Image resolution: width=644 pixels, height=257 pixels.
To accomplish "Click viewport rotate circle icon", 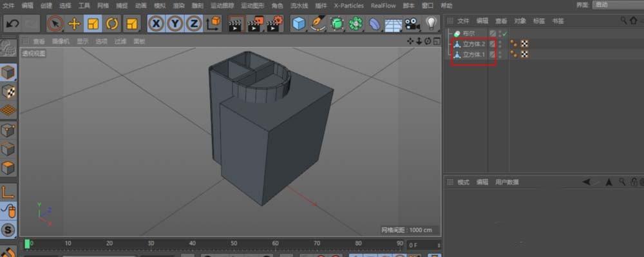I will point(428,41).
